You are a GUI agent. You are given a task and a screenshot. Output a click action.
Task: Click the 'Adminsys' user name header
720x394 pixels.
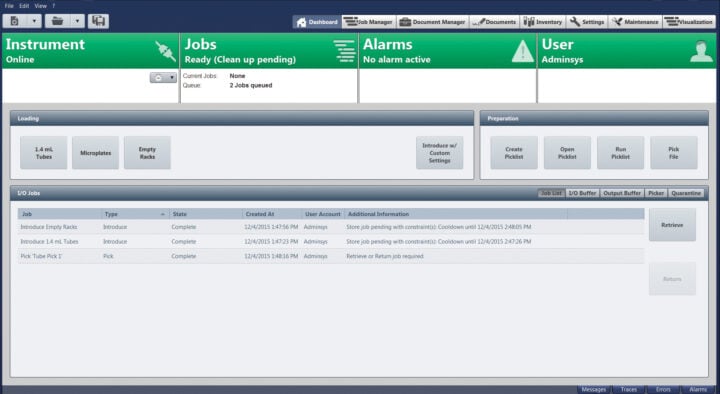562,60
